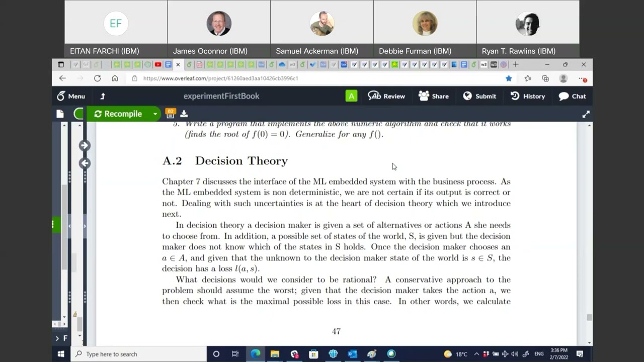Collapse the editor pane with left chevron
The height and width of the screenshot is (362, 644).
[x=69, y=226]
